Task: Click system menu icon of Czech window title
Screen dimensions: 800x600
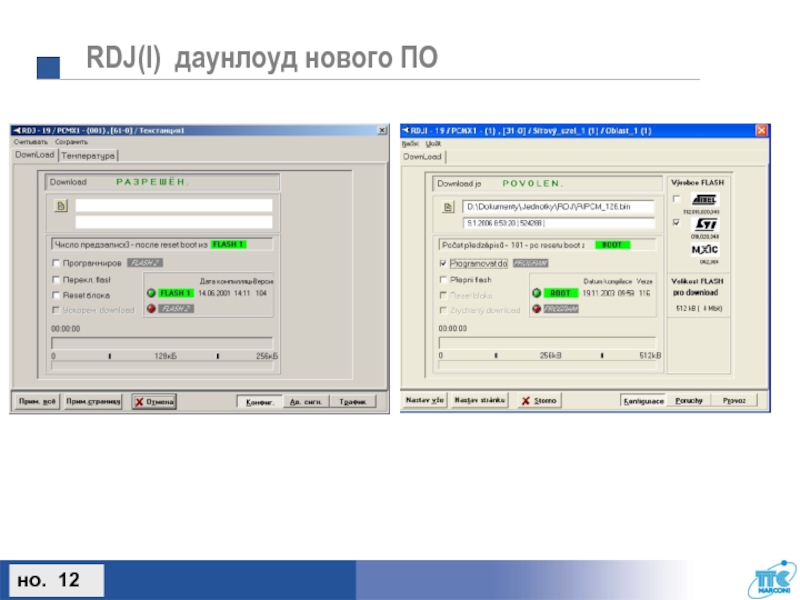Action: click(406, 131)
